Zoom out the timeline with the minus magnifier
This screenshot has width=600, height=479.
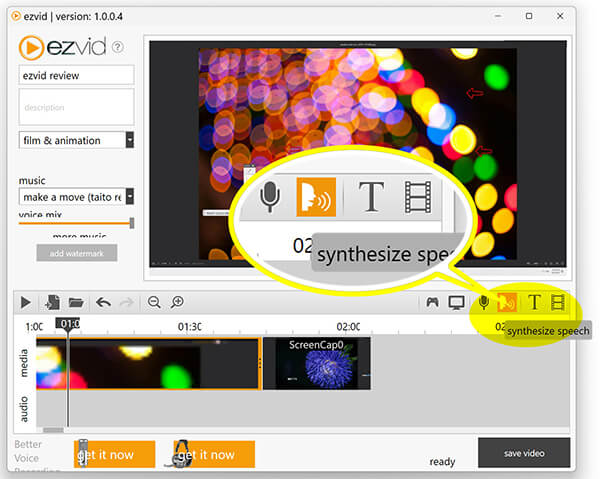coord(154,302)
